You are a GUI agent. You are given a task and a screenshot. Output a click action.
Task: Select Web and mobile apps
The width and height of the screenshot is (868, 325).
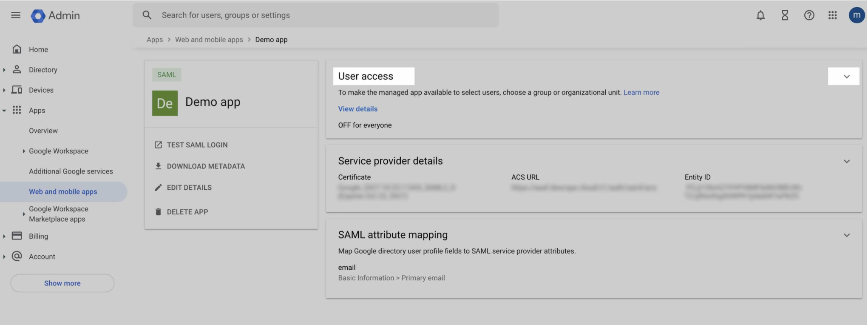click(63, 191)
